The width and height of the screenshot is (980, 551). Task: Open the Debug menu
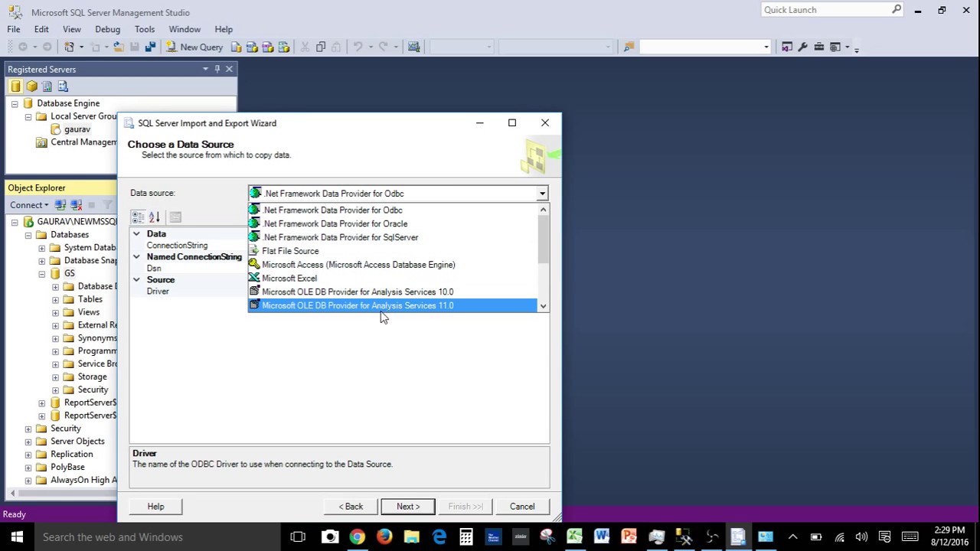[107, 29]
